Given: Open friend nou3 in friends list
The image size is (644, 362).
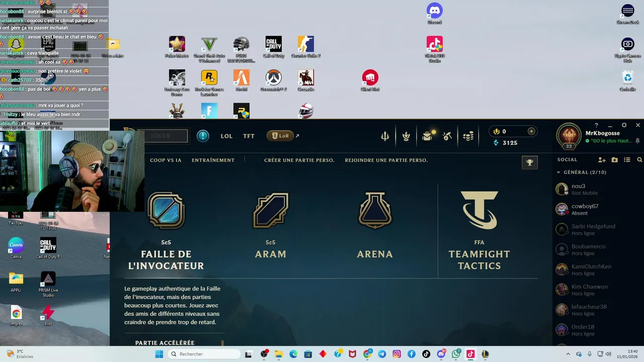Looking at the screenshot, I should pyautogui.click(x=598, y=189).
